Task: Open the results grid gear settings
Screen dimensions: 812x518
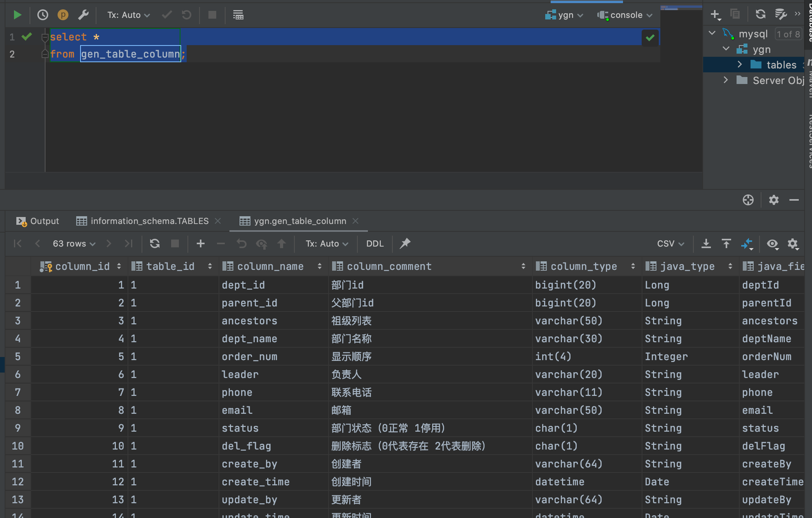Action: [793, 244]
